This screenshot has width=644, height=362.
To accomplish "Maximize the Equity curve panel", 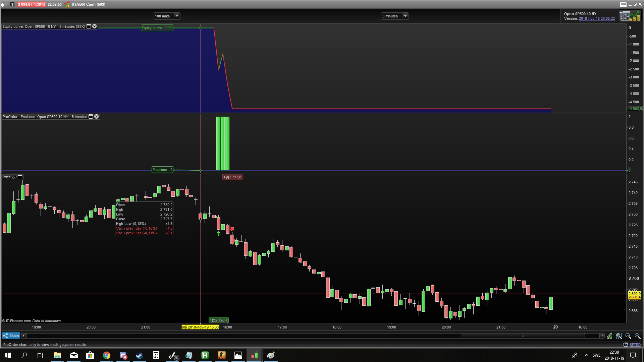I will [89, 26].
